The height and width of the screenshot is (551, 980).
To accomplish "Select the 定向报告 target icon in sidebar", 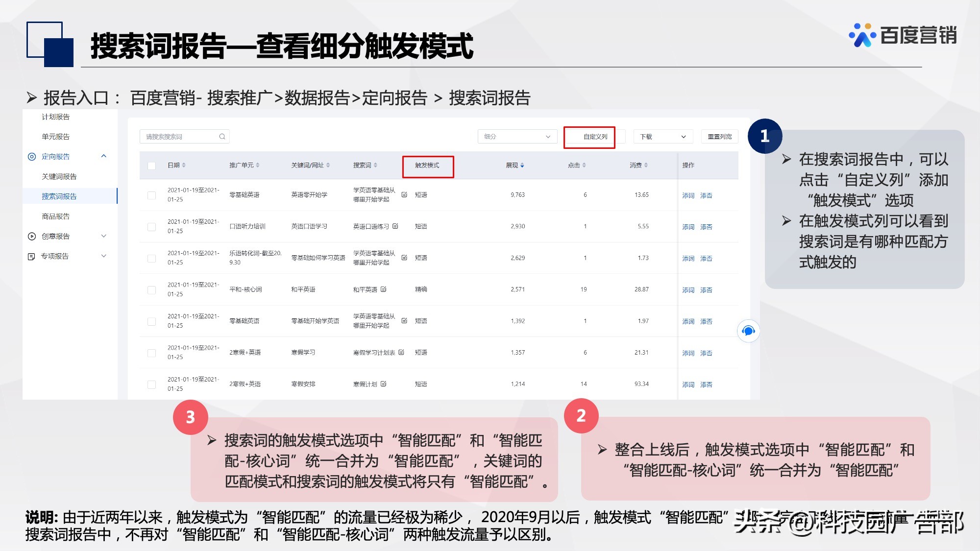I will [32, 157].
